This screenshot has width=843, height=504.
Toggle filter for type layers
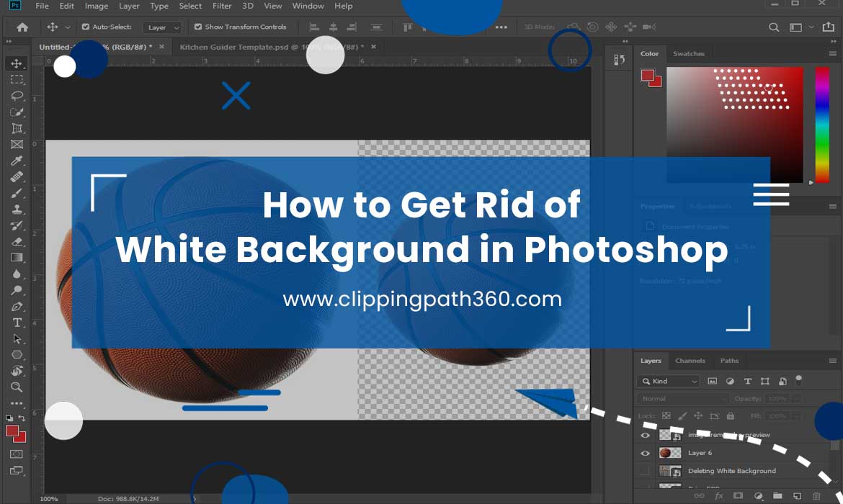[747, 381]
